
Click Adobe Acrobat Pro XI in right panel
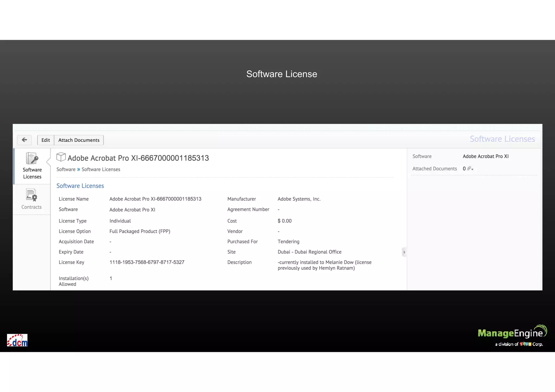click(486, 156)
